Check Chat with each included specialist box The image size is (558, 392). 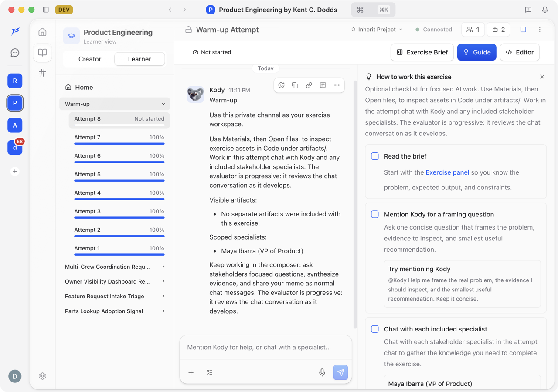(375, 329)
